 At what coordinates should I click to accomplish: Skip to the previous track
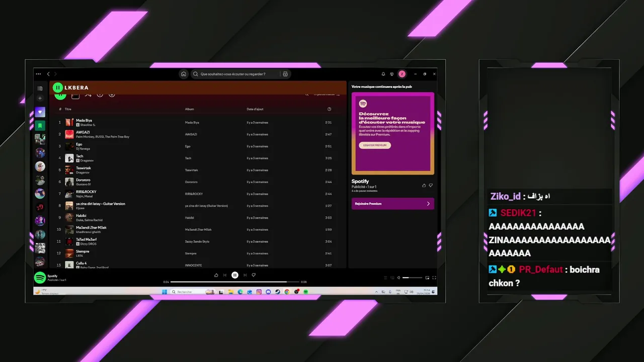(225, 275)
